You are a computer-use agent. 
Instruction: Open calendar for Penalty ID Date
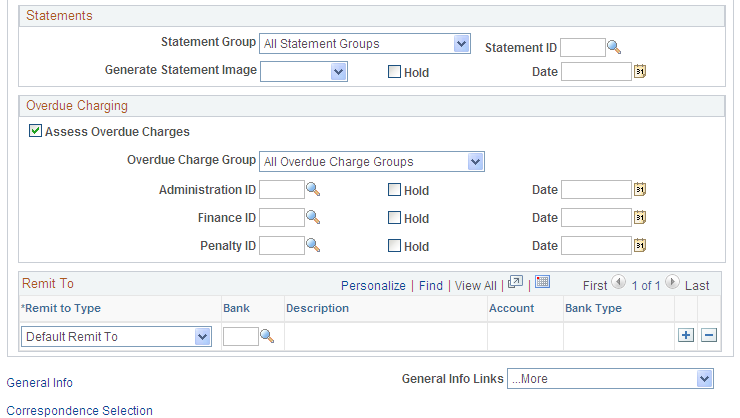click(x=640, y=245)
